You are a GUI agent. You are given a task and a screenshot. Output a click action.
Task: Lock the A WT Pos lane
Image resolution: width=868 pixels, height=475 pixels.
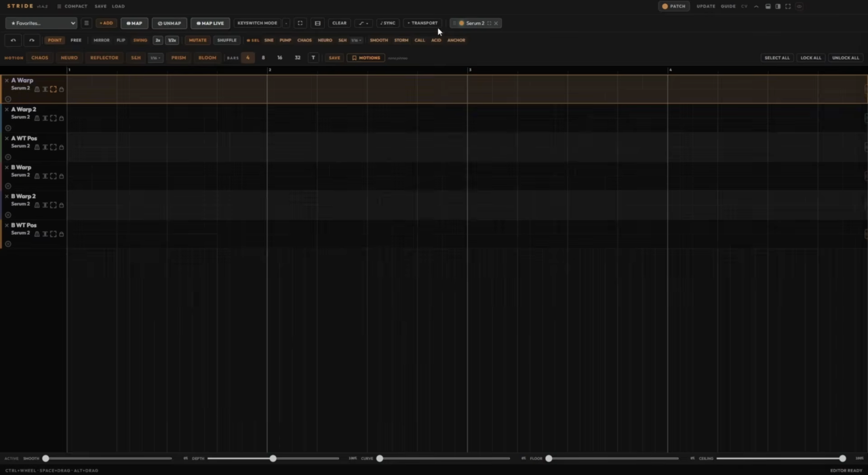(61, 147)
